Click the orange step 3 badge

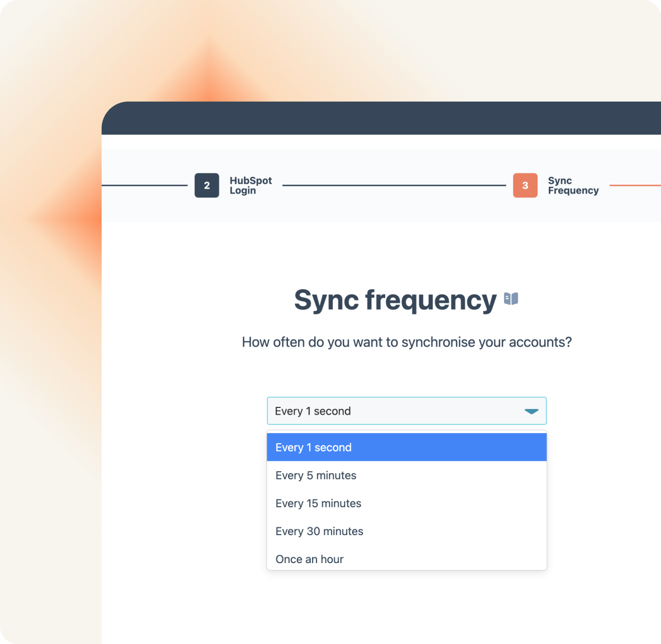525,185
